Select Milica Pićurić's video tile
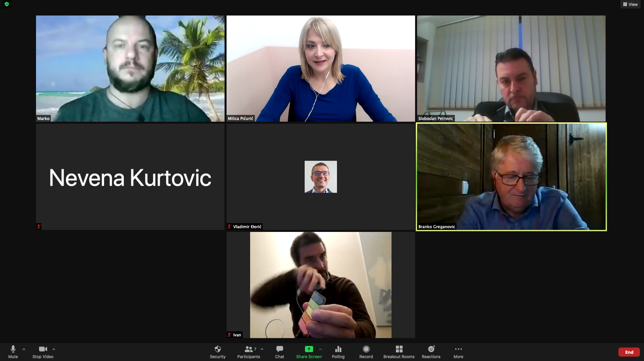Screen dimensions: 644x361 click(320, 68)
